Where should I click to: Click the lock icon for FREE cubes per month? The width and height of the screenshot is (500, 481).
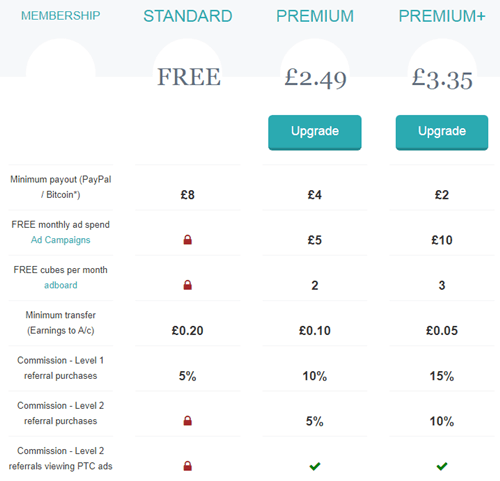pos(188,285)
